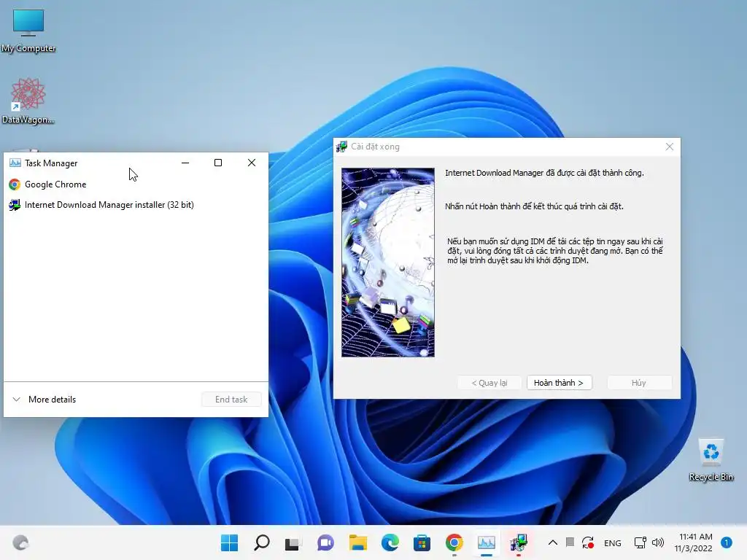
Task: Click Hoàn thành to finish installation
Action: (559, 383)
